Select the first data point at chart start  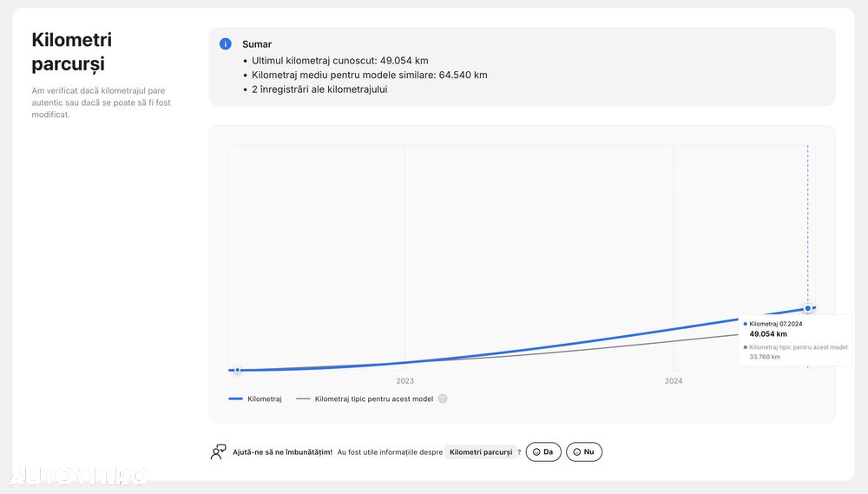pyautogui.click(x=237, y=370)
